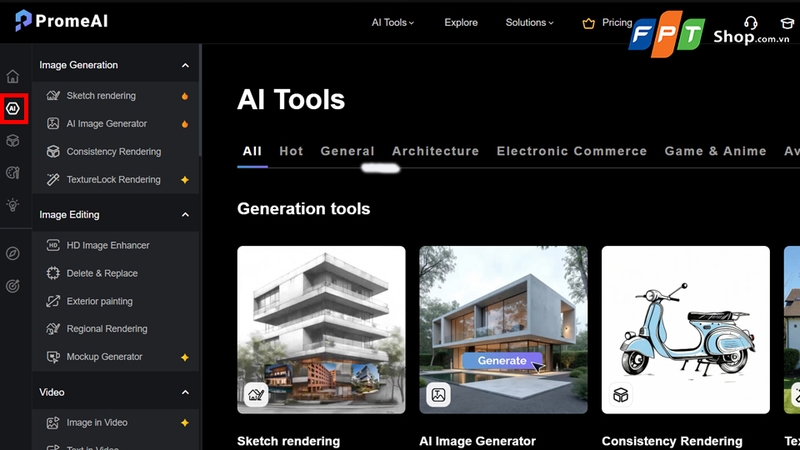Click the Consistency Rendering scooter thumbnail
This screenshot has width=800, height=450.
click(686, 330)
